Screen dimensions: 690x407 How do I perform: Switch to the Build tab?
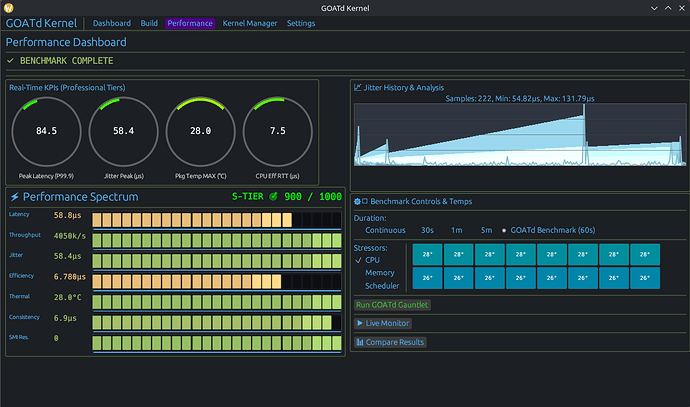pos(149,23)
